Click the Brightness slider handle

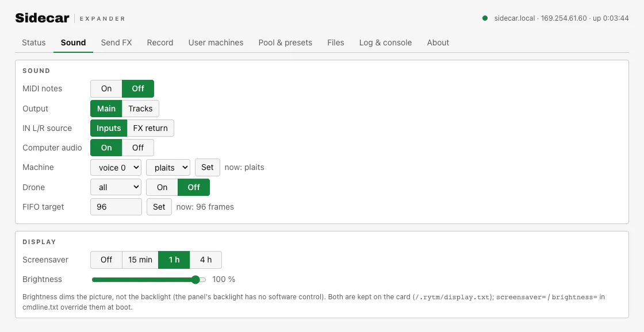tap(195, 280)
